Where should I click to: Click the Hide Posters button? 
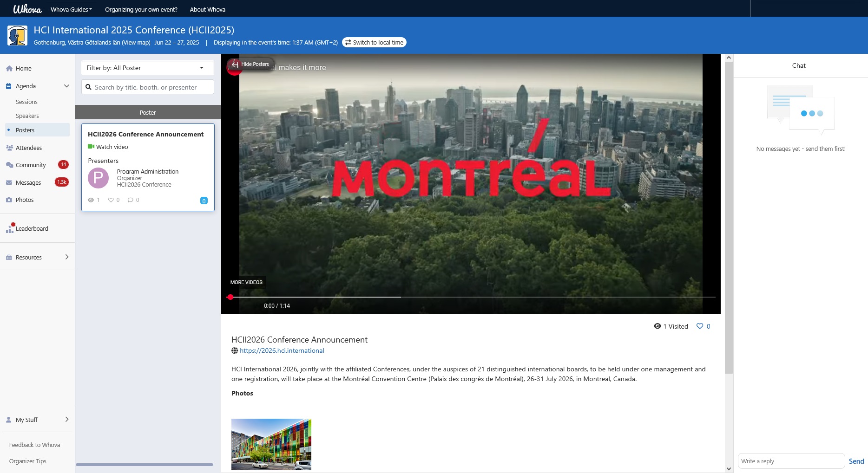click(x=250, y=64)
